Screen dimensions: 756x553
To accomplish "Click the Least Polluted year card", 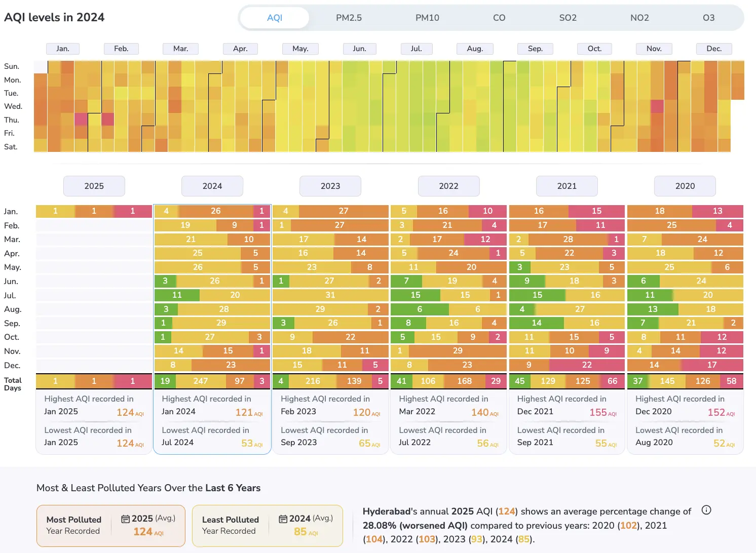I will (x=268, y=526).
